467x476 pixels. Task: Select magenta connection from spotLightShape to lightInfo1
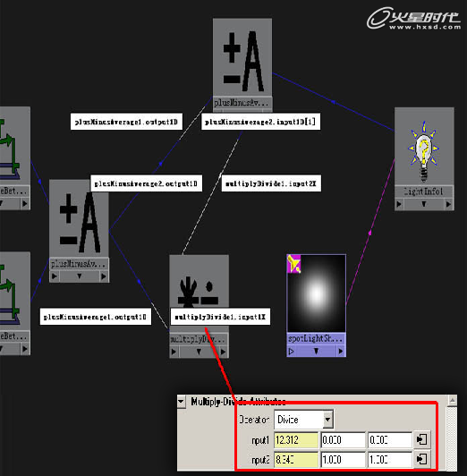pyautogui.click(x=369, y=233)
